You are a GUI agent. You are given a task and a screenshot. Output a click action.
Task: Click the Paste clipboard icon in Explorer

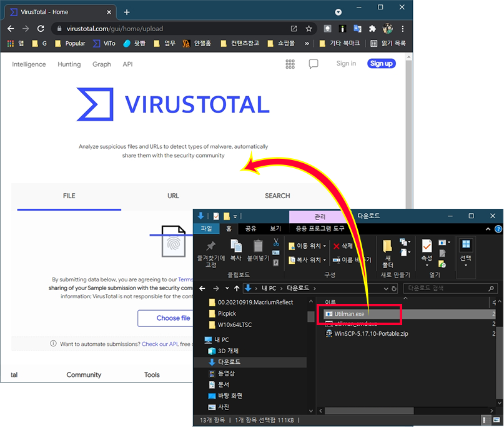(258, 246)
